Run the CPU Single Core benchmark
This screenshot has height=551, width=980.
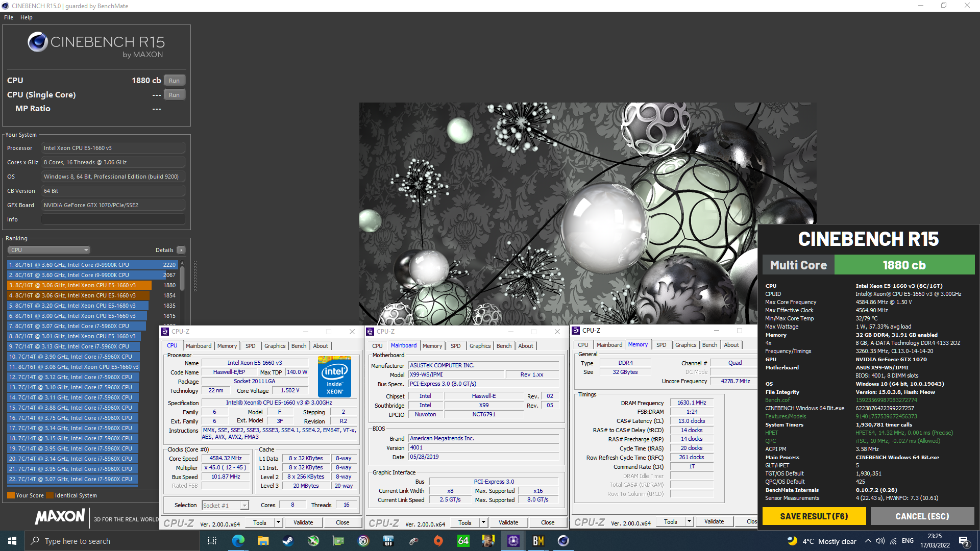174,95
